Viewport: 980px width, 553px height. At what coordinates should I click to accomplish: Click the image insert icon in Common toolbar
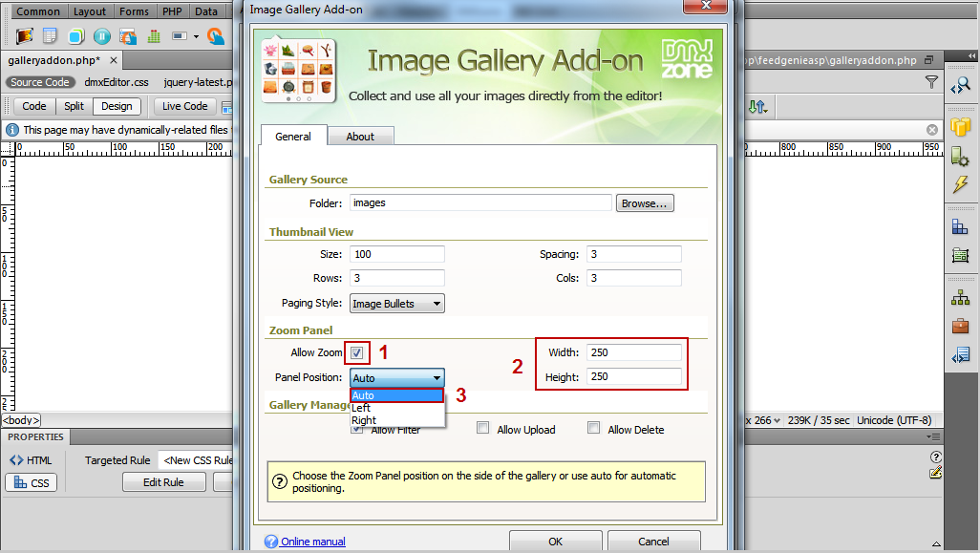(x=25, y=36)
